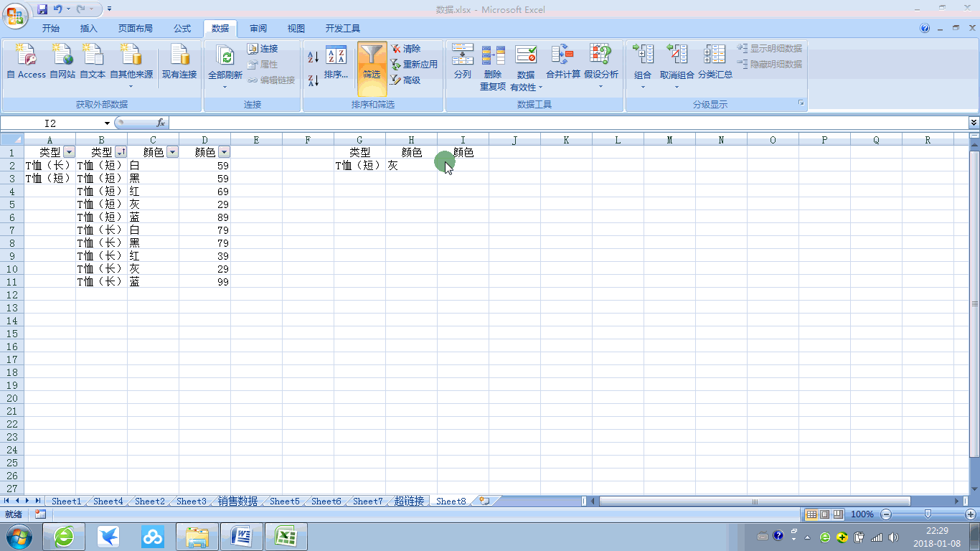Switch to the 开始 ribbon tab
The height and width of the screenshot is (551, 980).
tap(50, 29)
